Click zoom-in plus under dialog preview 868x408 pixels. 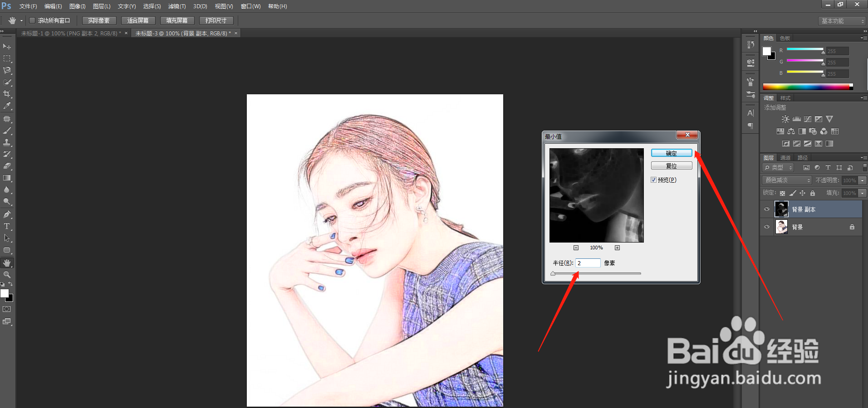tap(617, 248)
